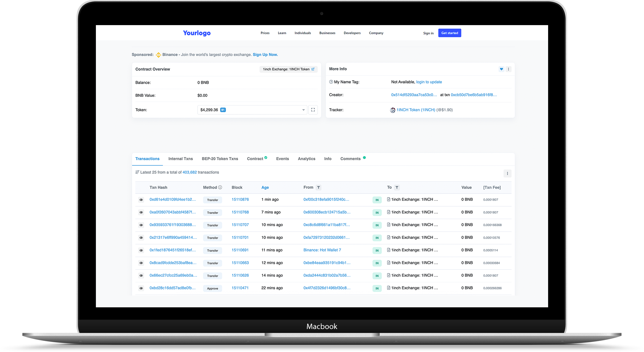Open the Learn menu item
Screen dimensions: 644x352
pos(282,33)
